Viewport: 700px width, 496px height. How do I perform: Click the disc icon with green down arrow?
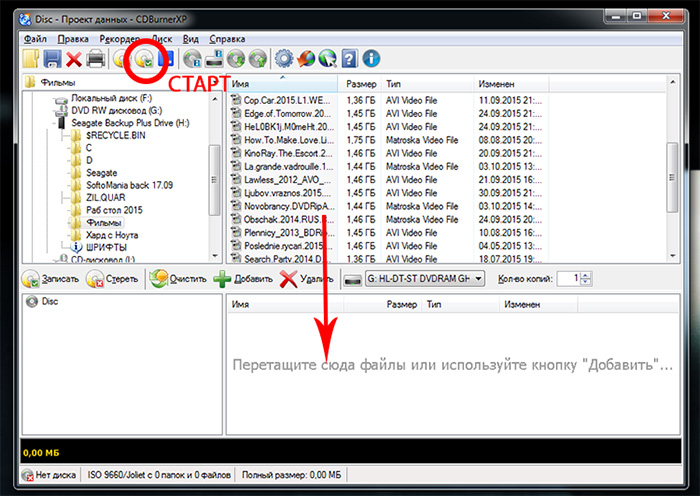pos(236,59)
